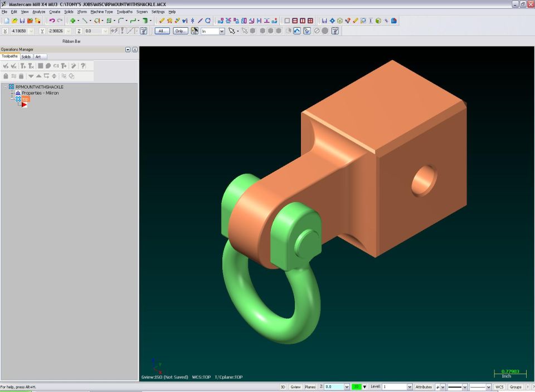Open the Operations Manager panel options dropdown
Image resolution: width=535 pixels, height=392 pixels.
(128, 50)
